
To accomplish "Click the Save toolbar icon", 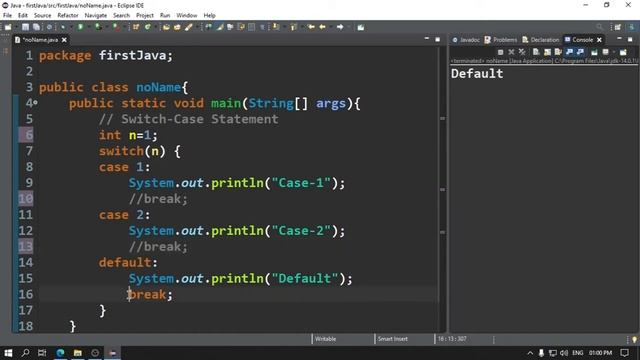I will click(x=25, y=27).
